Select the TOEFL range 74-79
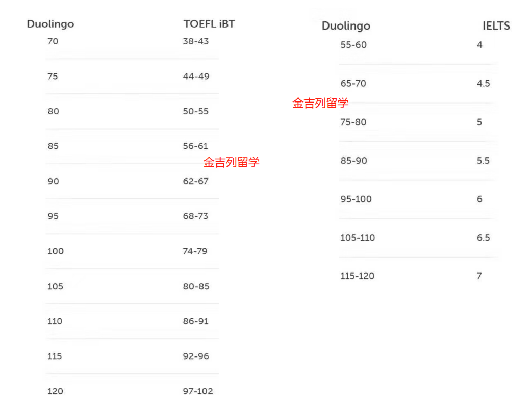532x408 pixels. pos(196,251)
